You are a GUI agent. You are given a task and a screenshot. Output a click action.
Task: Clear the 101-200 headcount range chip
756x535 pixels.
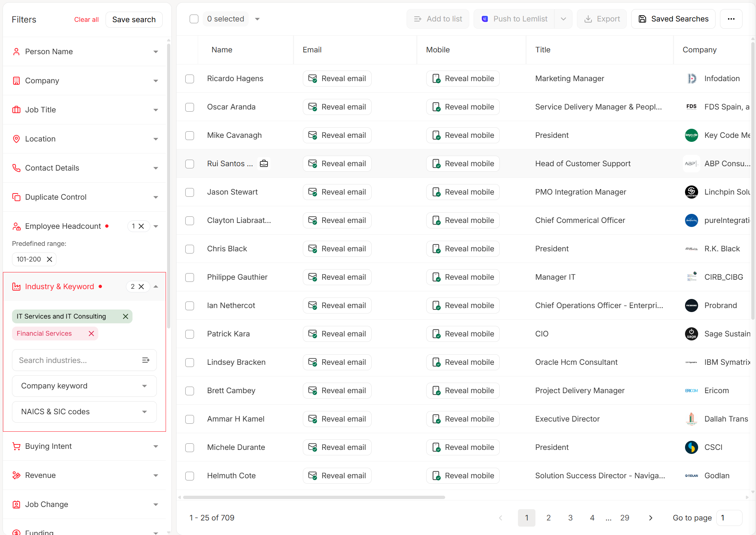(50, 259)
